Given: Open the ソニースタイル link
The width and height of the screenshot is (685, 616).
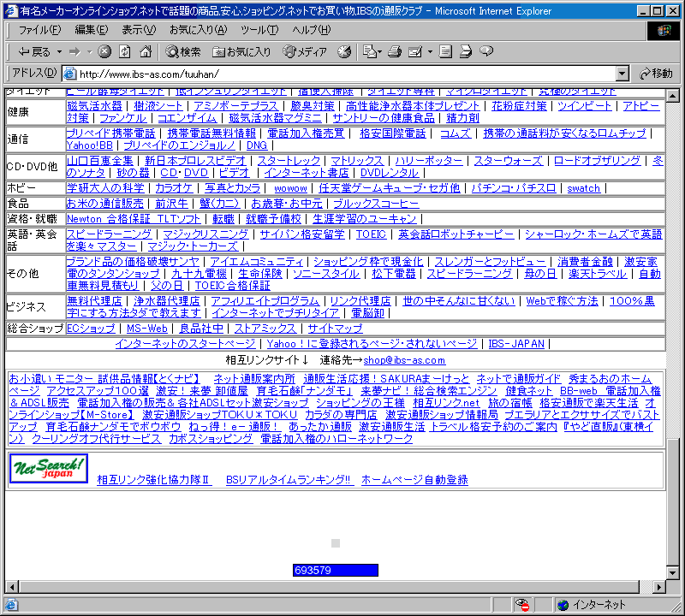Looking at the screenshot, I should [326, 274].
